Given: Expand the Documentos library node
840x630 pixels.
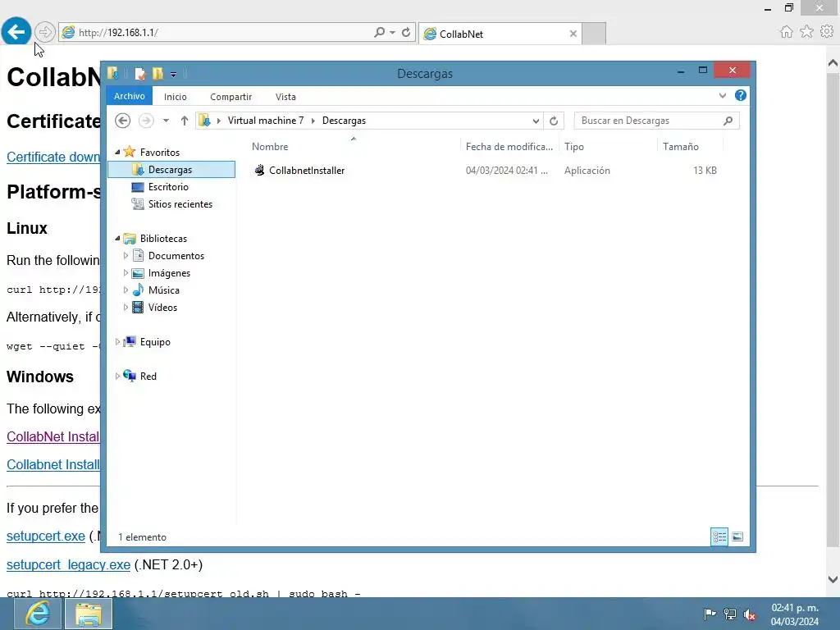Looking at the screenshot, I should pos(126,256).
